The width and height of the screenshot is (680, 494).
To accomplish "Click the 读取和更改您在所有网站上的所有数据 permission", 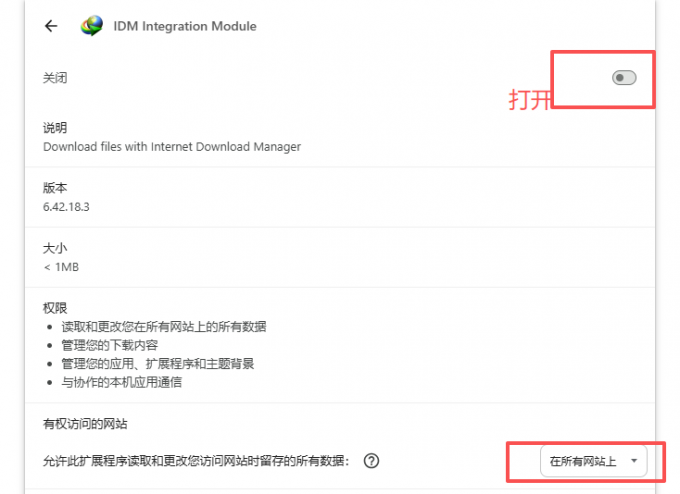I will tap(163, 327).
